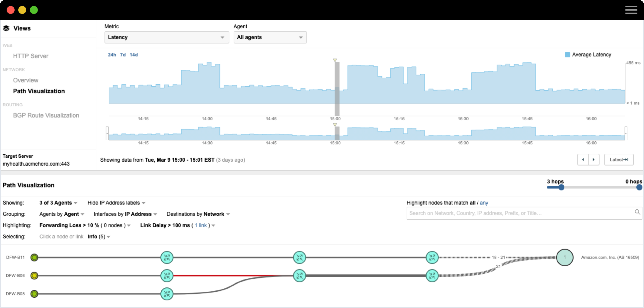Screen dimensions: 644x308
Task: Open BGP Route Visualization view
Action: pyautogui.click(x=46, y=116)
